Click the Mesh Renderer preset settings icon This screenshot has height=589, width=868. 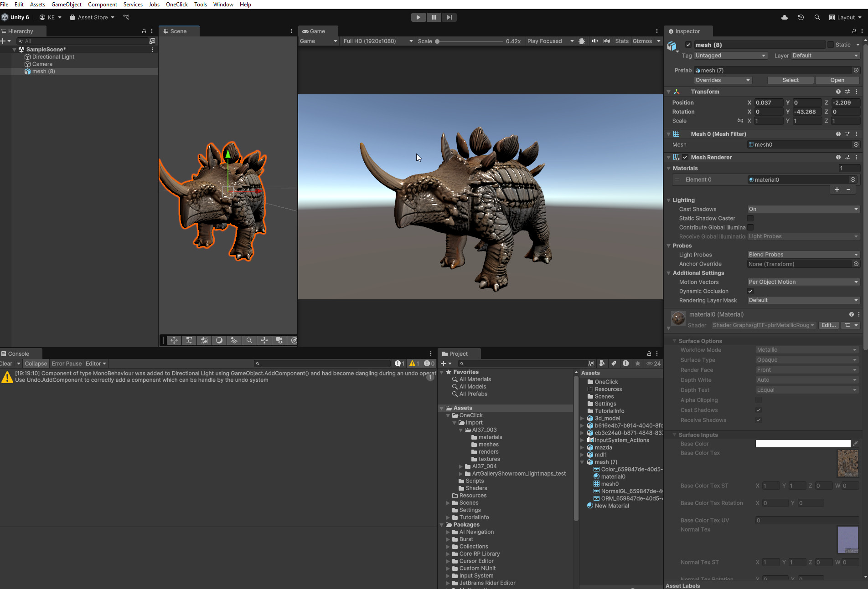pos(847,157)
